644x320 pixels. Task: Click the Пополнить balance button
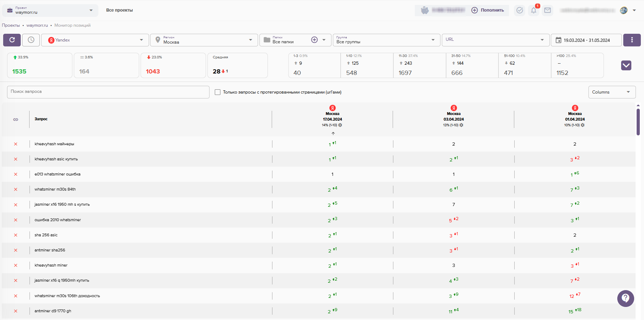tap(488, 10)
